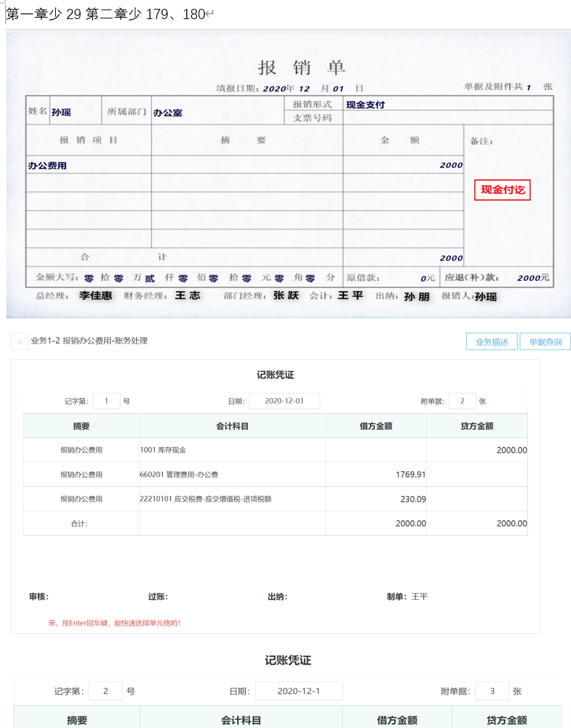Select the second voucher date 2020-12-1
The height and width of the screenshot is (728, 571).
pyautogui.click(x=298, y=691)
